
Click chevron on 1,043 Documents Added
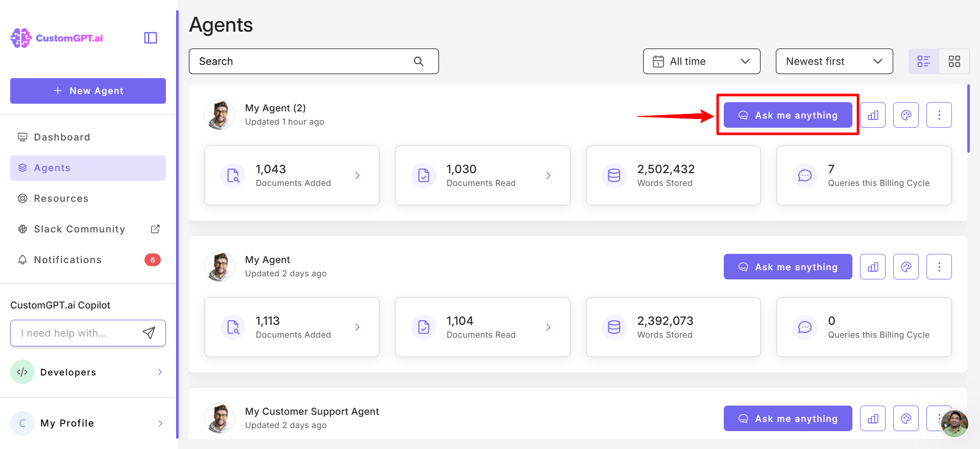[x=357, y=176]
